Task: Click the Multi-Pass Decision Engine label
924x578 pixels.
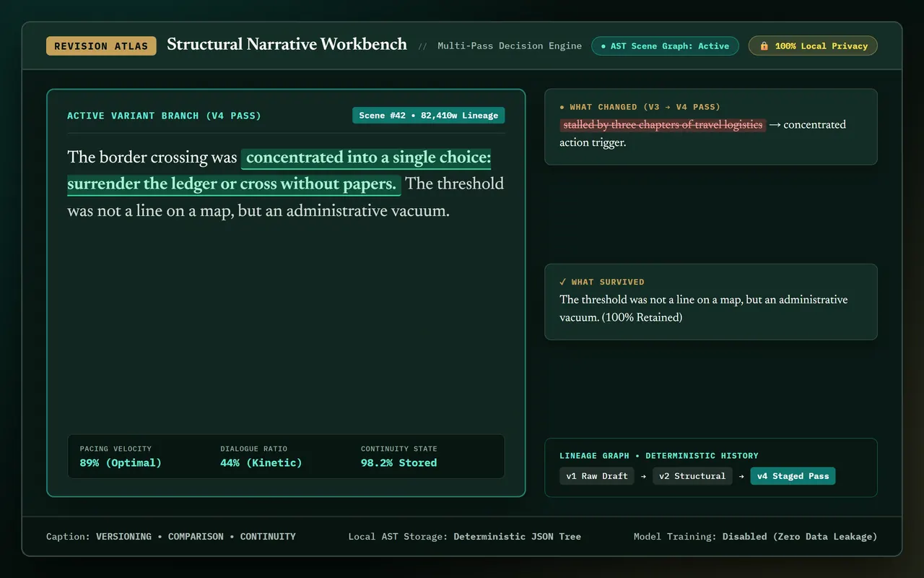Action: [x=510, y=46]
